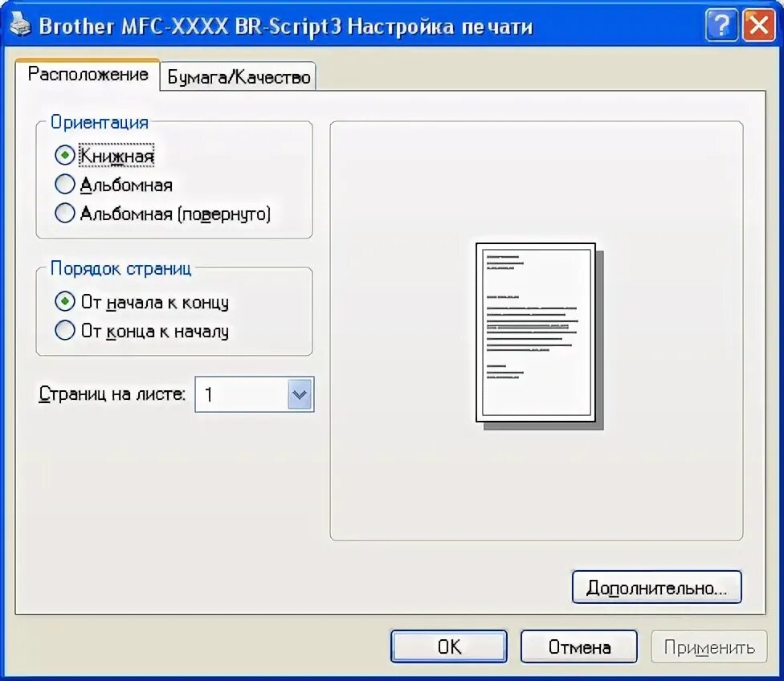Click the Порядок страниц group label
The image size is (784, 681).
pos(121,268)
